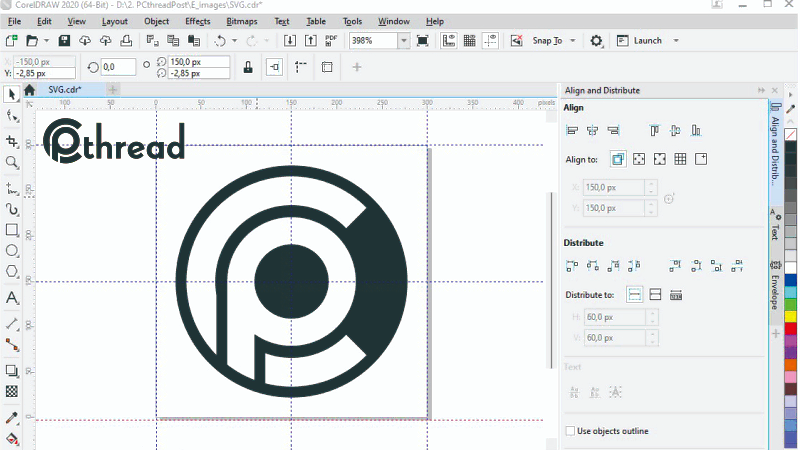Create a new document

coord(11,41)
